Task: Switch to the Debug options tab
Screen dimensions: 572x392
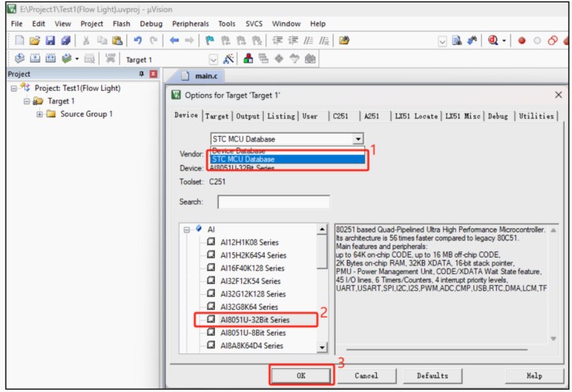Action: (x=498, y=116)
